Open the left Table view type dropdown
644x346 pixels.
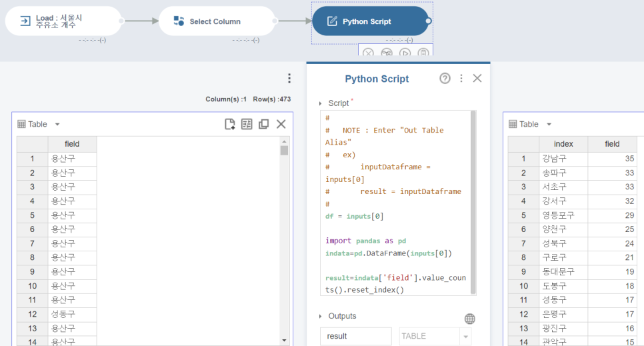click(57, 124)
